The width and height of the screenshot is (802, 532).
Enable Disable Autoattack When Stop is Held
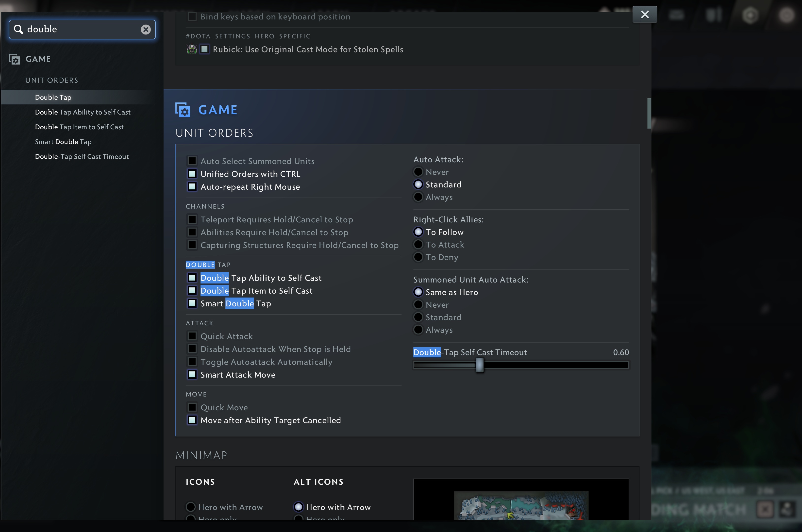[x=192, y=349]
